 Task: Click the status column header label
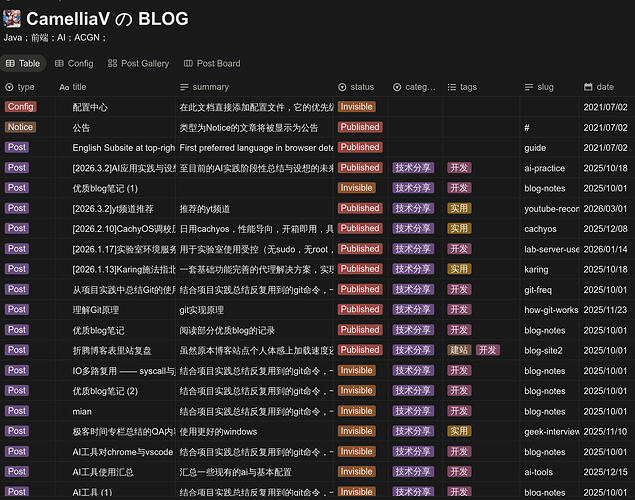point(362,87)
